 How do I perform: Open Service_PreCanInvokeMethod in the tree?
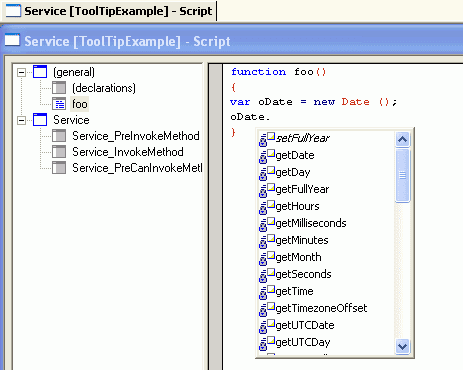[x=137, y=168]
